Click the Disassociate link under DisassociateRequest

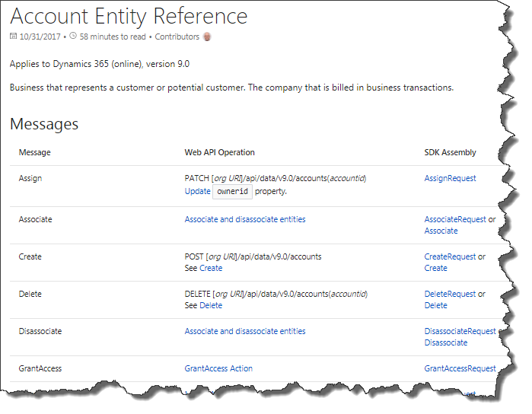coord(445,342)
